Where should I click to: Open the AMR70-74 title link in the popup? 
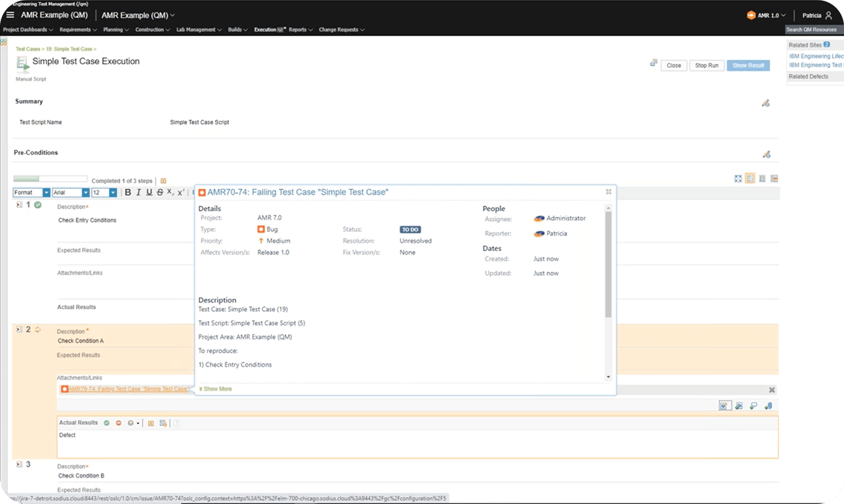[x=298, y=192]
